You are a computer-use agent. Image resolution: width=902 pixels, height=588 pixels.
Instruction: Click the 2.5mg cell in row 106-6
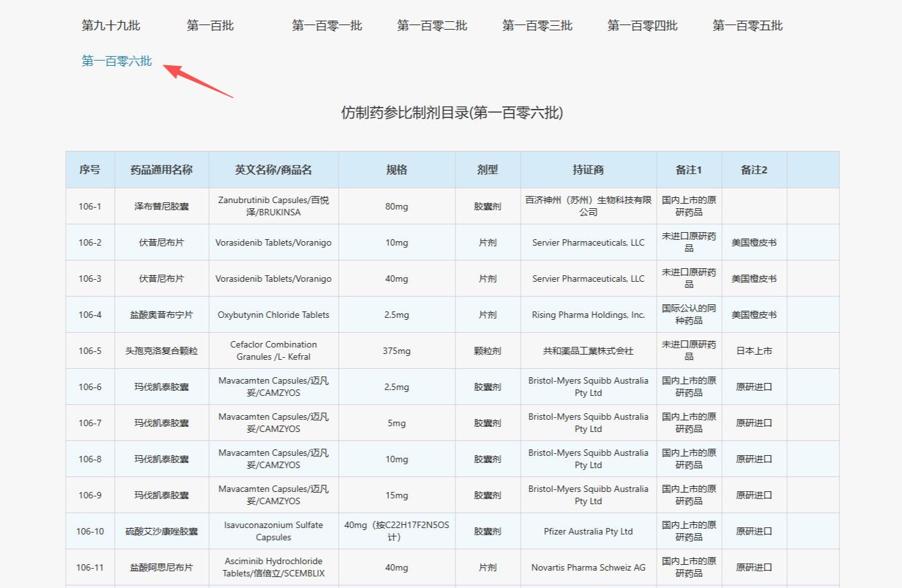(397, 387)
